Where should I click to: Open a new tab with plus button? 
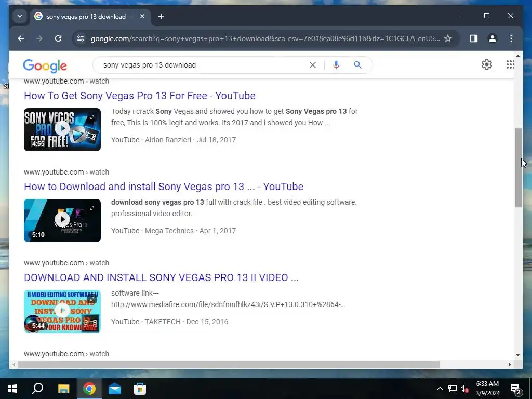click(x=161, y=16)
